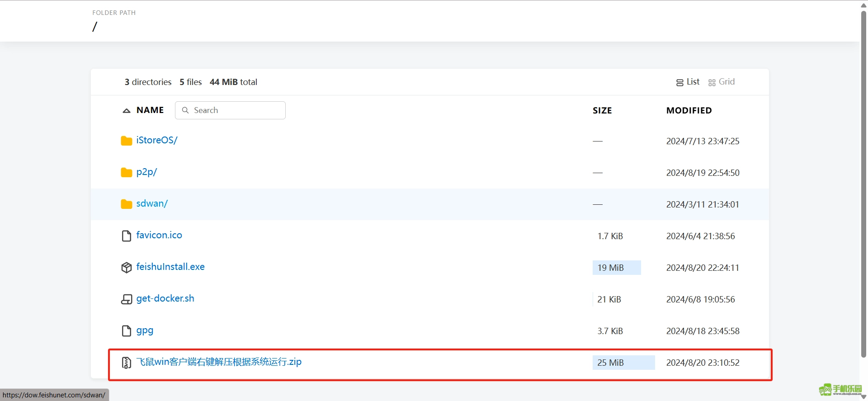Download feishuInstall.exe via its link
868x401 pixels.
click(x=170, y=267)
